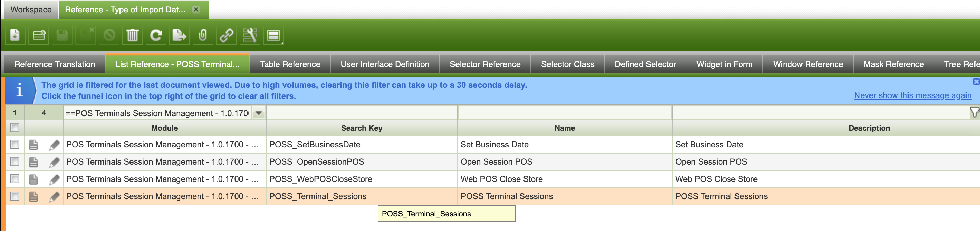
Task: Tick the checkbox for POSS_OpenSessionPOS row
Action: click(x=15, y=161)
